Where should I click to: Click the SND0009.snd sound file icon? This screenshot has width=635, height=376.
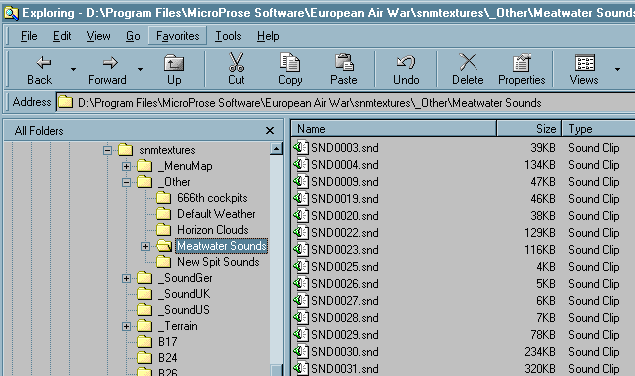point(301,182)
